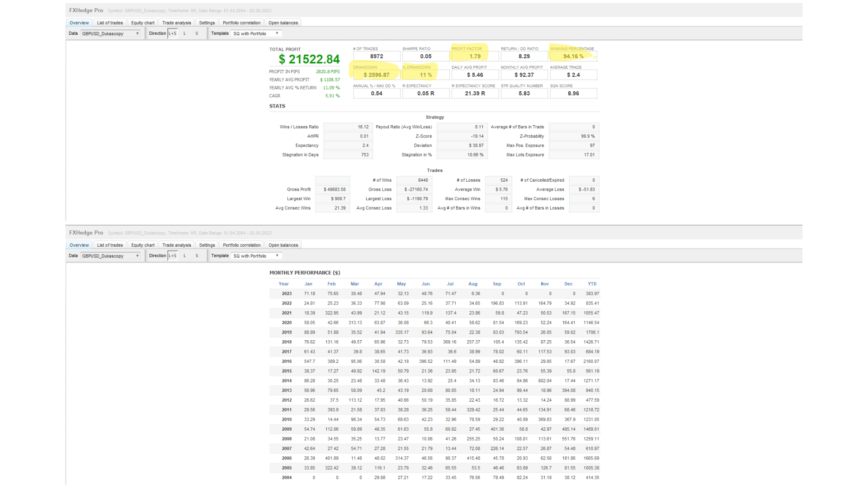Open Portfolio correlation tab in lower report
This screenshot has width=868, height=488.
coord(241,245)
